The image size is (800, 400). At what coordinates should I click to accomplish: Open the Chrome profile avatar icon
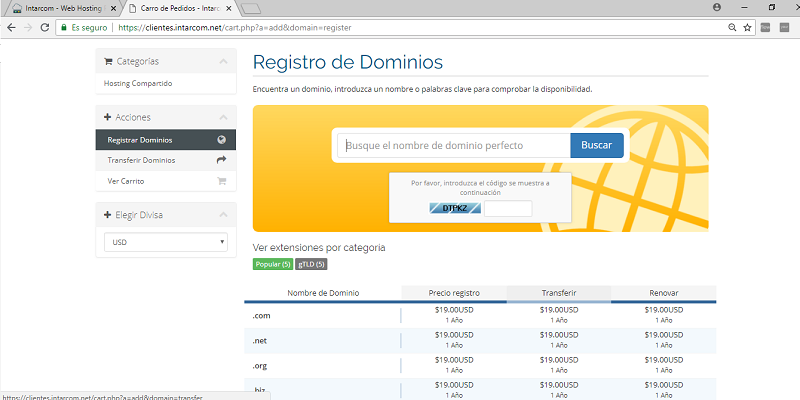[x=717, y=7]
